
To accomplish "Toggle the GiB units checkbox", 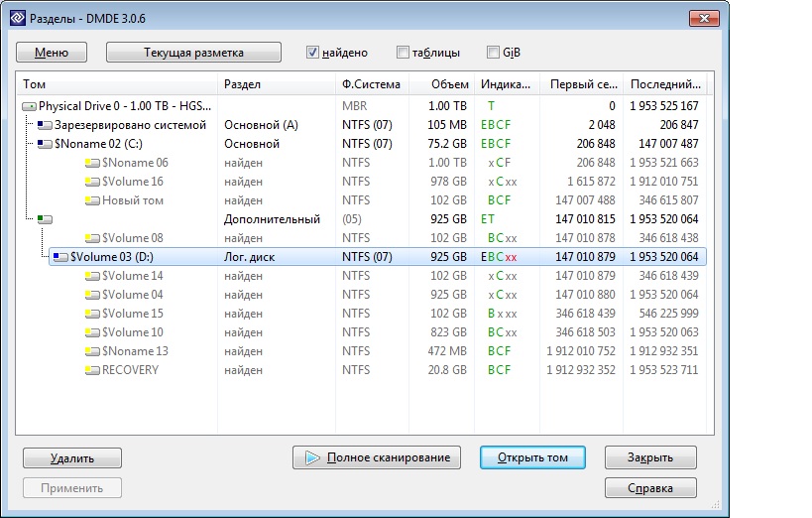I will point(493,53).
